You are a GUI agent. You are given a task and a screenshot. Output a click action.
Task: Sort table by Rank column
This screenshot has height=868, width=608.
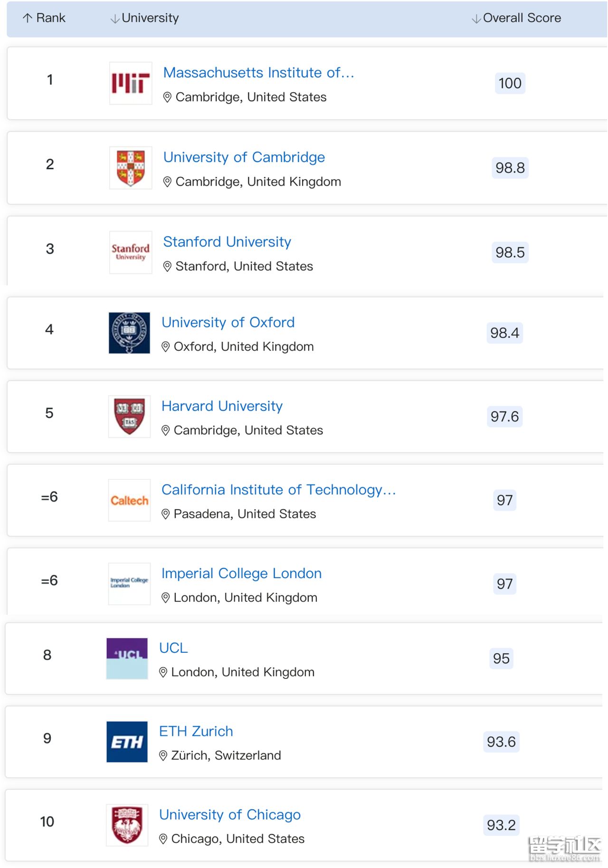pyautogui.click(x=44, y=18)
